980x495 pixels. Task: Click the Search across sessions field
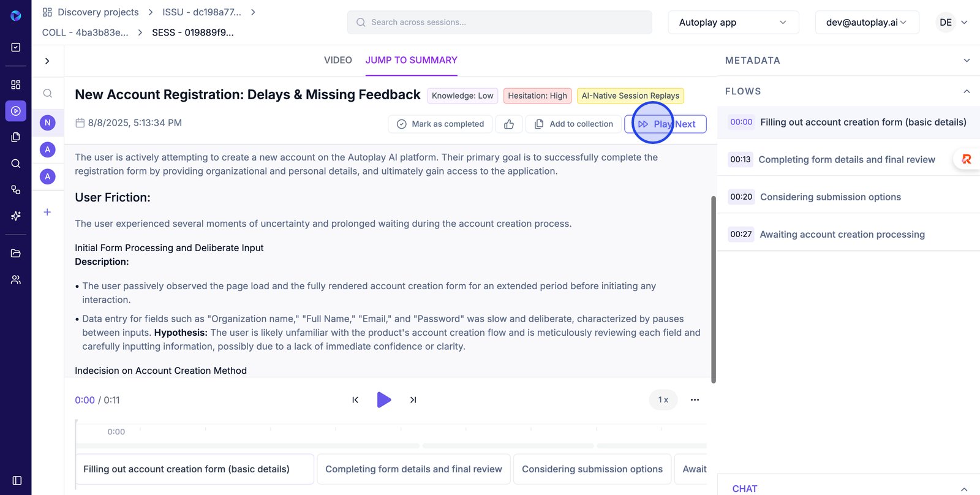(x=499, y=23)
